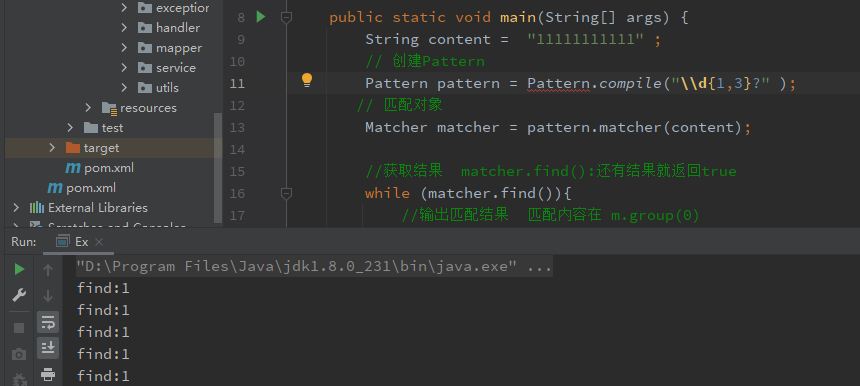
Task: Expand the target folder
Action: (x=52, y=147)
